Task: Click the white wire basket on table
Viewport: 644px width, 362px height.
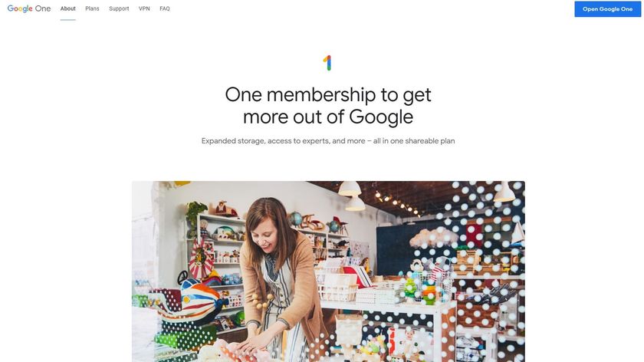Action: coord(337,287)
